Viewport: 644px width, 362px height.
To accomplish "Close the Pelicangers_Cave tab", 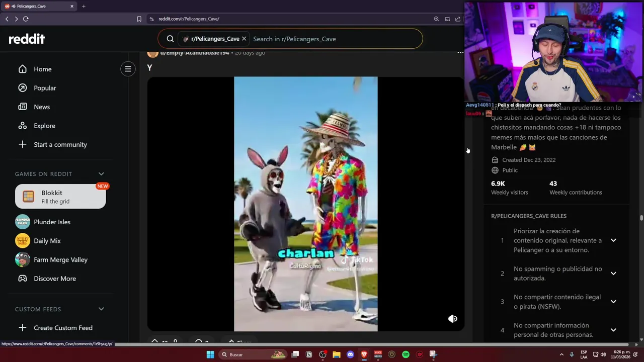I will pyautogui.click(x=72, y=6).
